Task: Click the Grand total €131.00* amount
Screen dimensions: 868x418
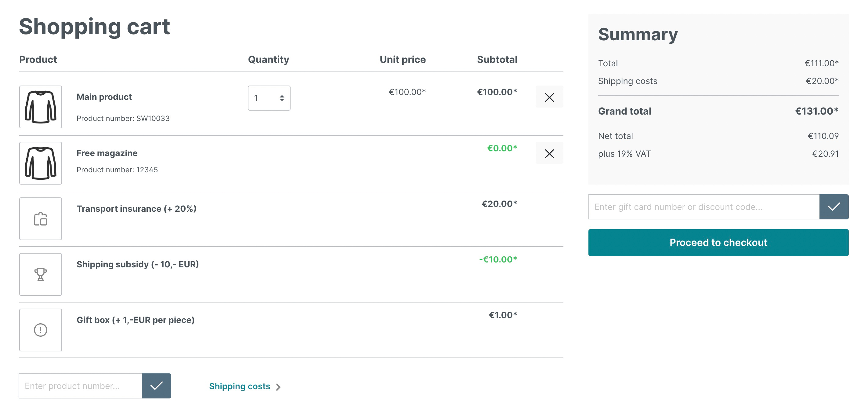Action: tap(817, 111)
